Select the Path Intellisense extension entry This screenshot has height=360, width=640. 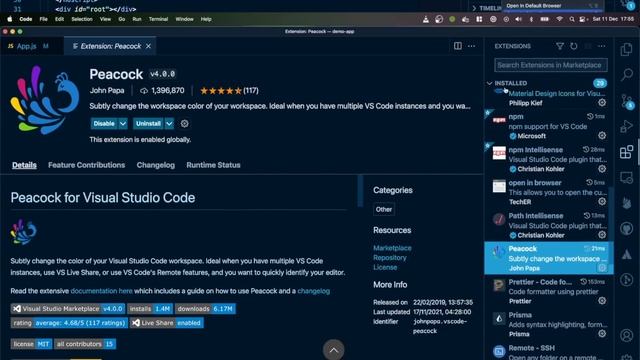tap(549, 225)
